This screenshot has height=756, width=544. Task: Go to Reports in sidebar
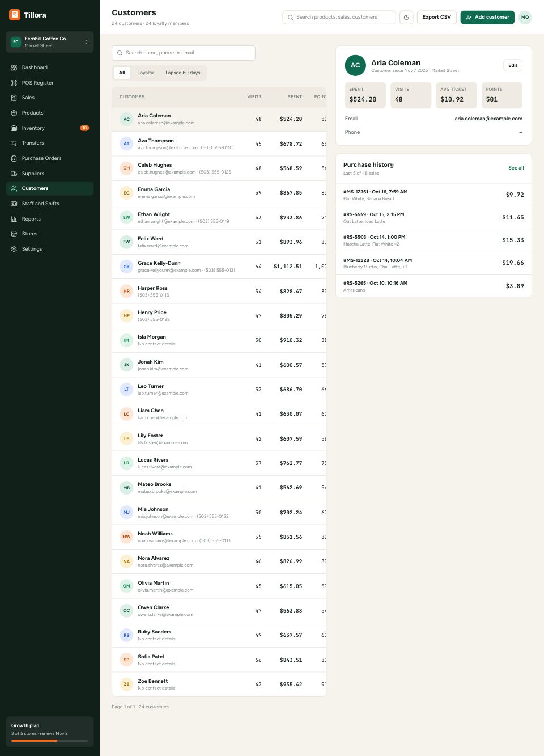50,219
